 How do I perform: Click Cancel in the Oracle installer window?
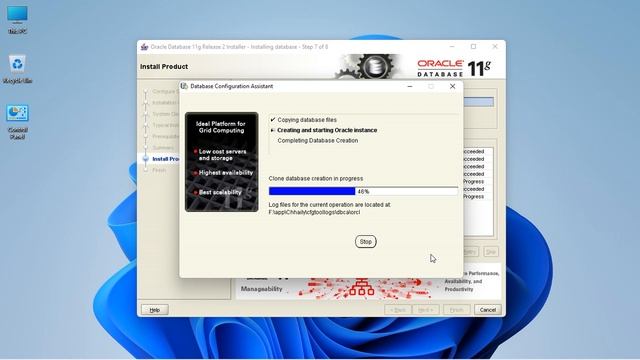click(x=487, y=310)
